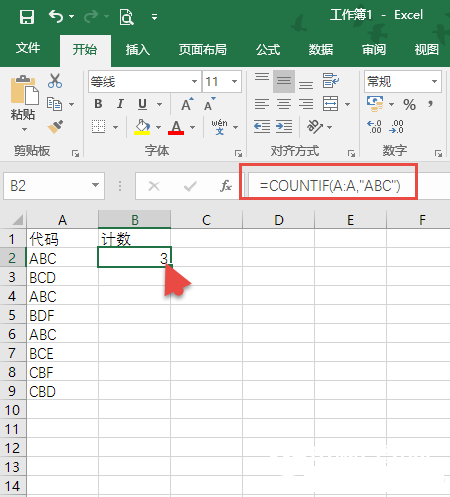Click the Increase Indent icon
The image size is (450, 497).
click(x=284, y=127)
